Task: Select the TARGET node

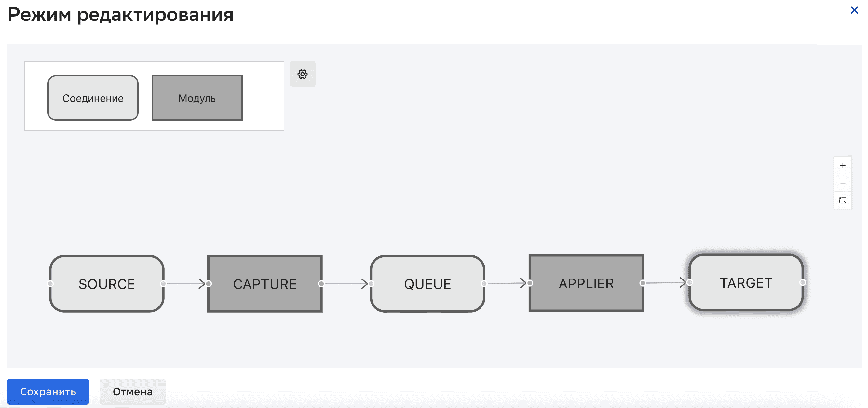Action: [746, 282]
